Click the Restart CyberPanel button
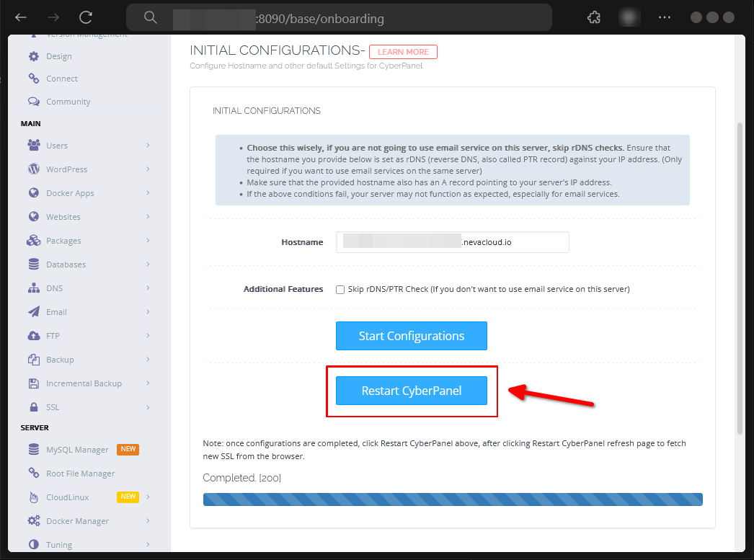 point(411,391)
